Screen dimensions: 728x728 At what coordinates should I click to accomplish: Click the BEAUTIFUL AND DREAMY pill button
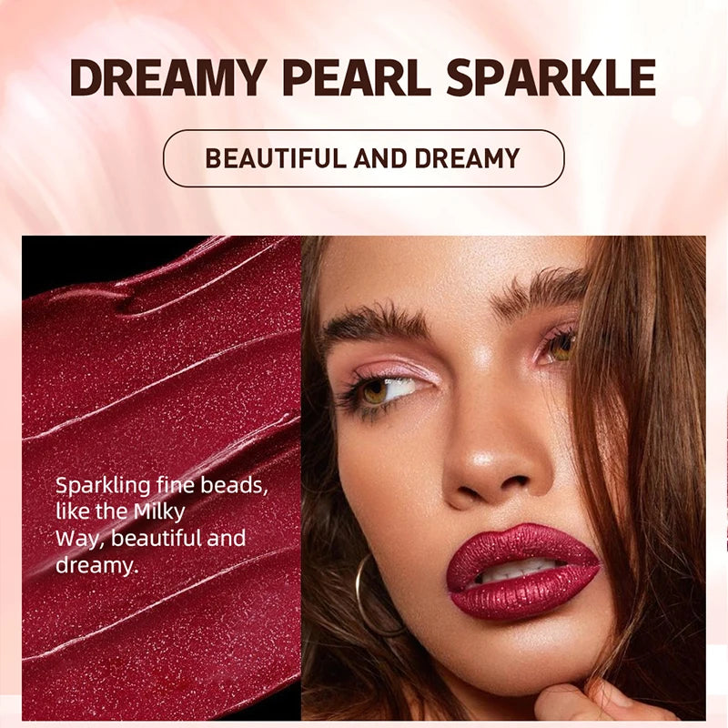[363, 158]
